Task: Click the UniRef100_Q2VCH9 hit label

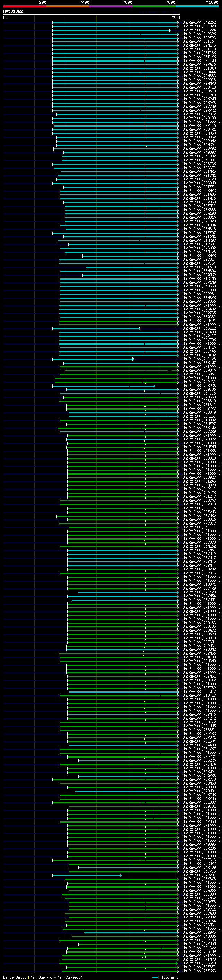Action: click(199, 107)
